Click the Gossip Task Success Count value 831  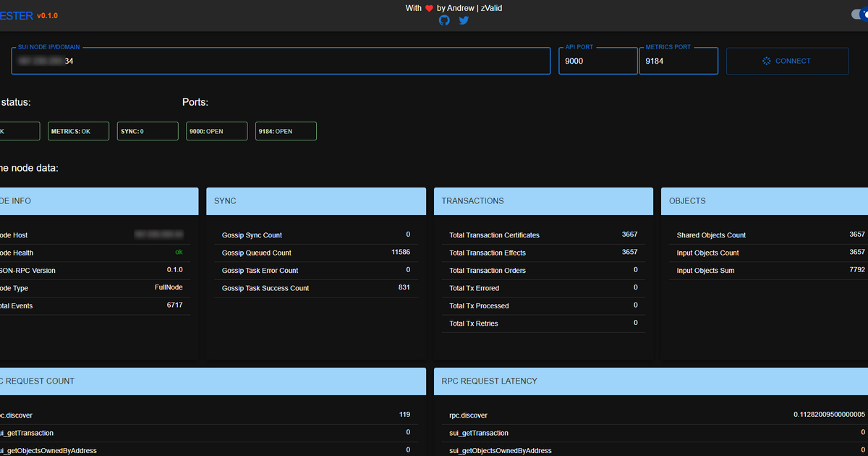404,287
